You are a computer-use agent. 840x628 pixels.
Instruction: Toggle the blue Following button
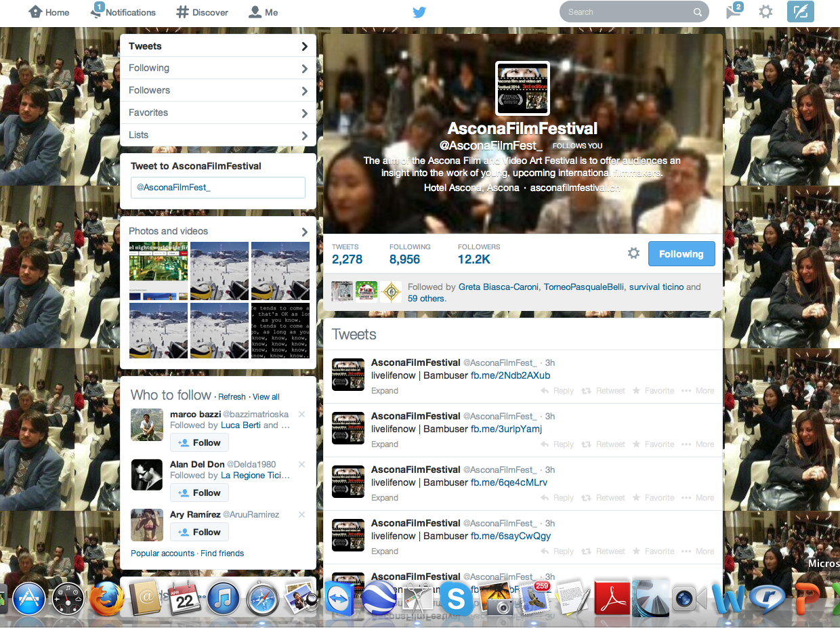tap(681, 253)
